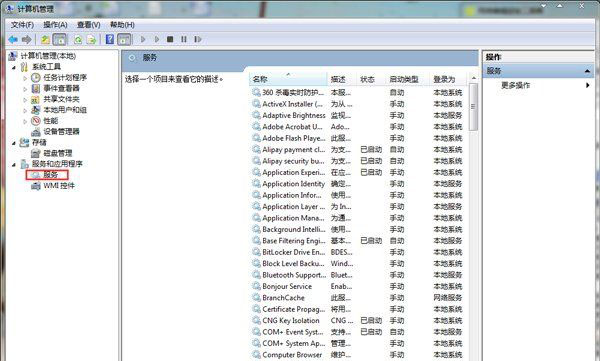Sort by the 状态 column header

[x=371, y=79]
